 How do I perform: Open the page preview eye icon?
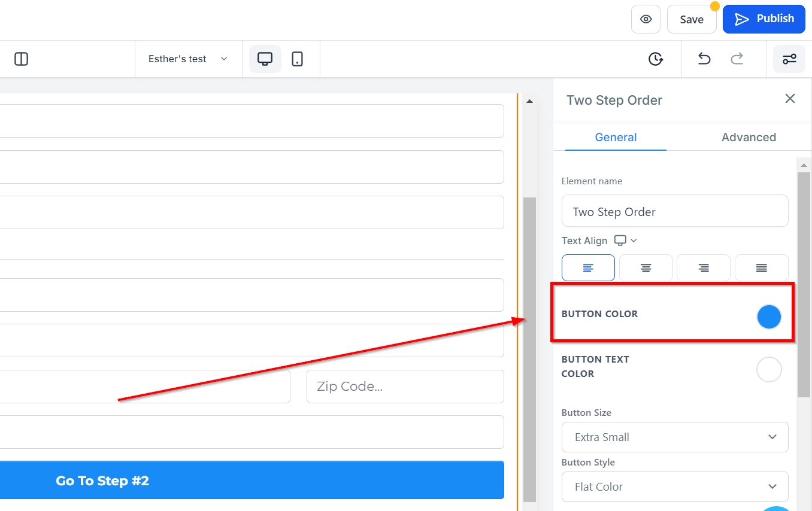(x=646, y=19)
